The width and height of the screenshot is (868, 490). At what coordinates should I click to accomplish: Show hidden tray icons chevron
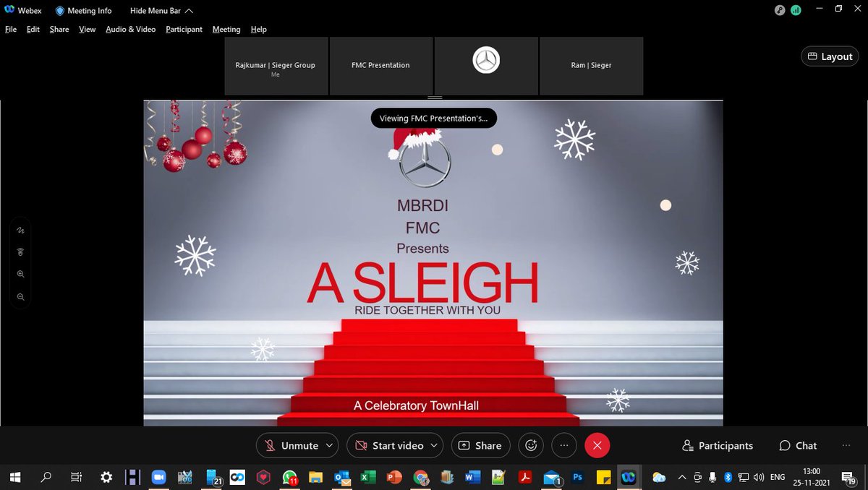(681, 477)
